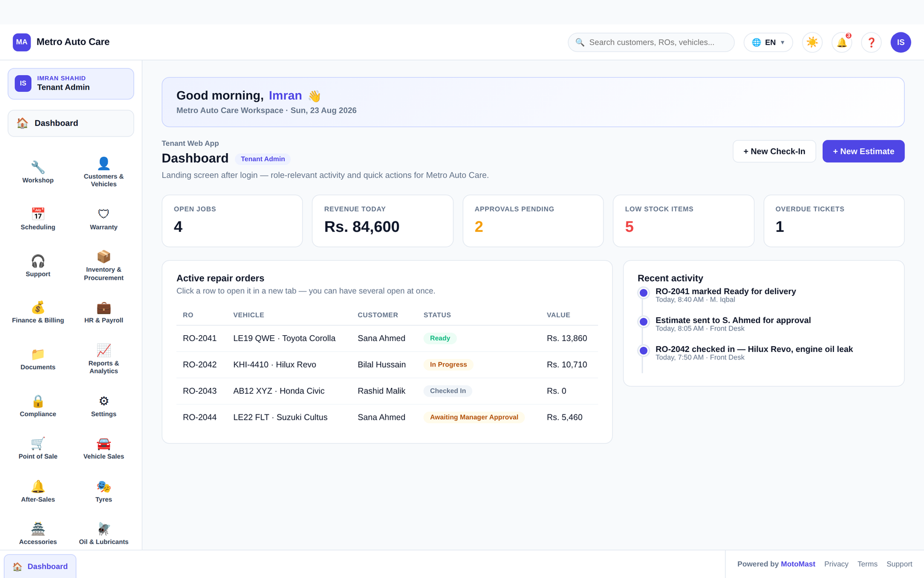Viewport: 924px width, 578px height.
Task: Open the Support footer link
Action: click(899, 564)
